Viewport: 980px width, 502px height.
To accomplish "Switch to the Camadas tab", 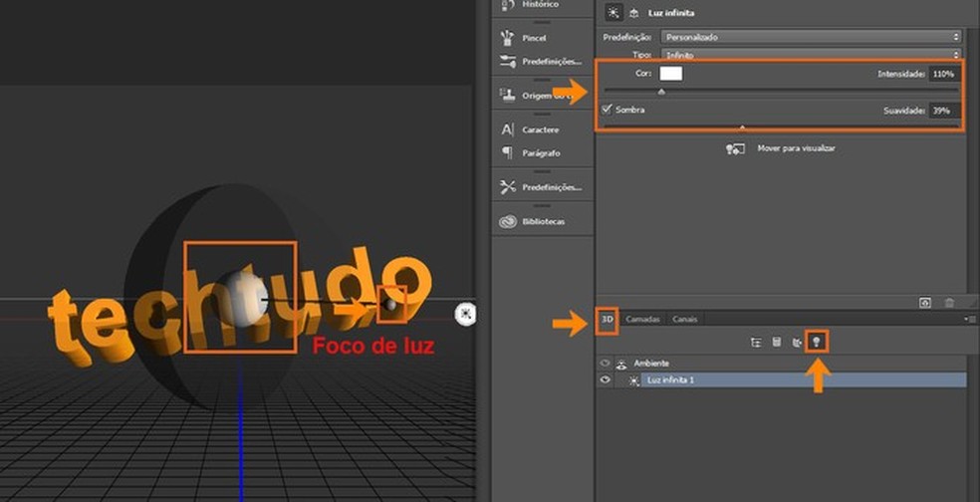I will point(642,319).
